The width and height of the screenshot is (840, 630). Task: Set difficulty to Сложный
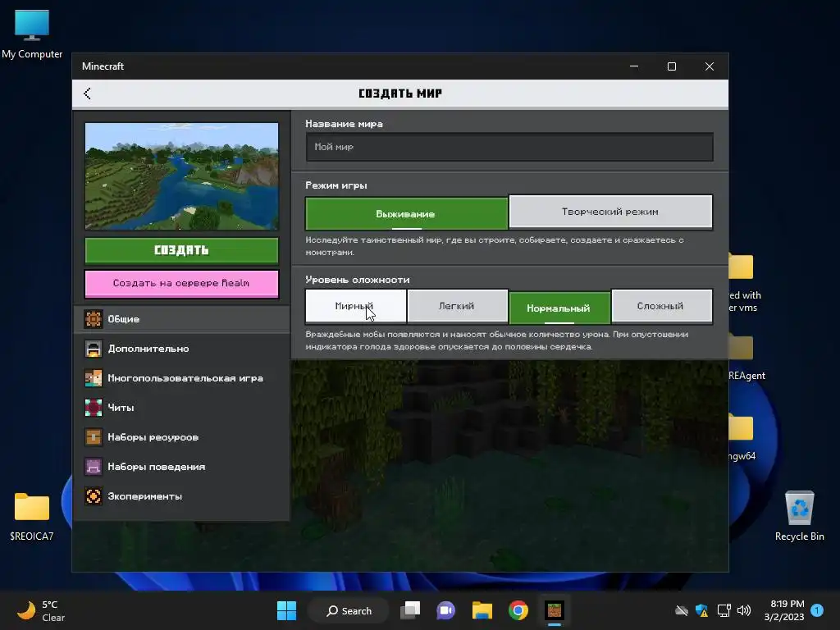(661, 307)
